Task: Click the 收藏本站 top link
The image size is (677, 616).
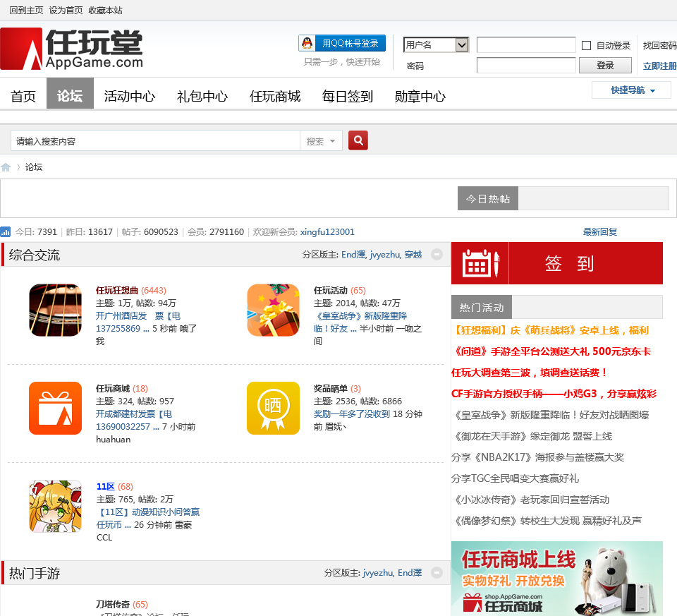Action: pyautogui.click(x=105, y=10)
